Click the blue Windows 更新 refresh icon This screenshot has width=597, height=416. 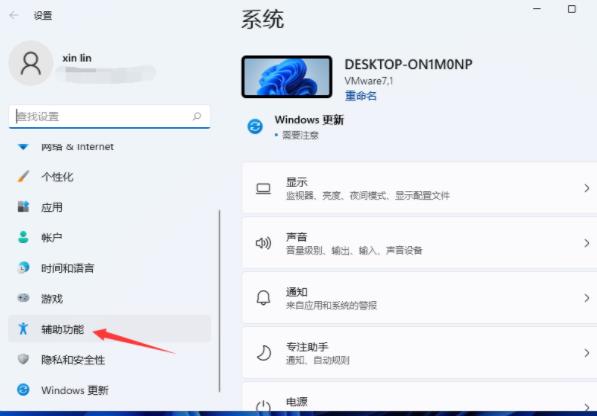[x=255, y=126]
